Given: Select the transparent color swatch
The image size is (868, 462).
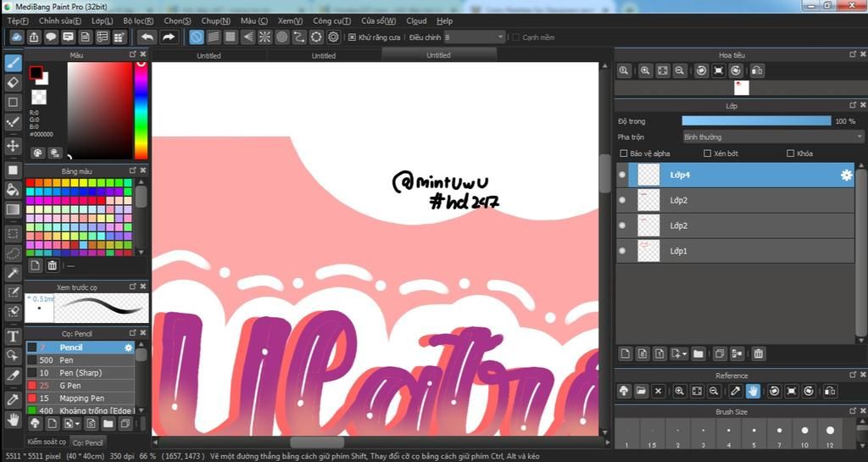Looking at the screenshot, I should pyautogui.click(x=39, y=97).
